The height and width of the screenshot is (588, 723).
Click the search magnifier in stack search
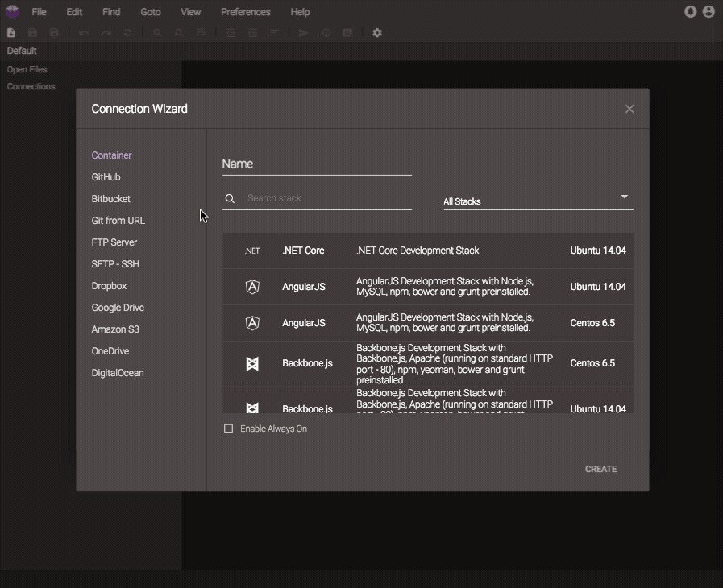click(x=230, y=198)
